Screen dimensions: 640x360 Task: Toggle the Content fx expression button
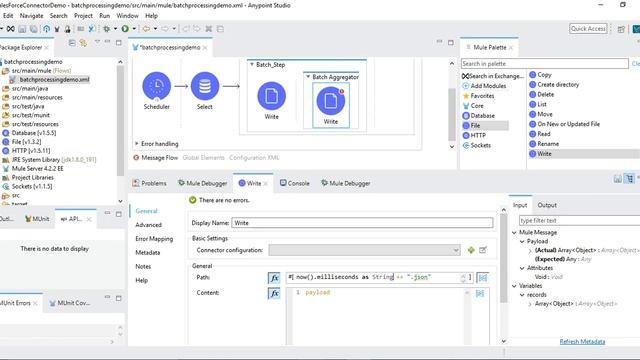click(274, 293)
